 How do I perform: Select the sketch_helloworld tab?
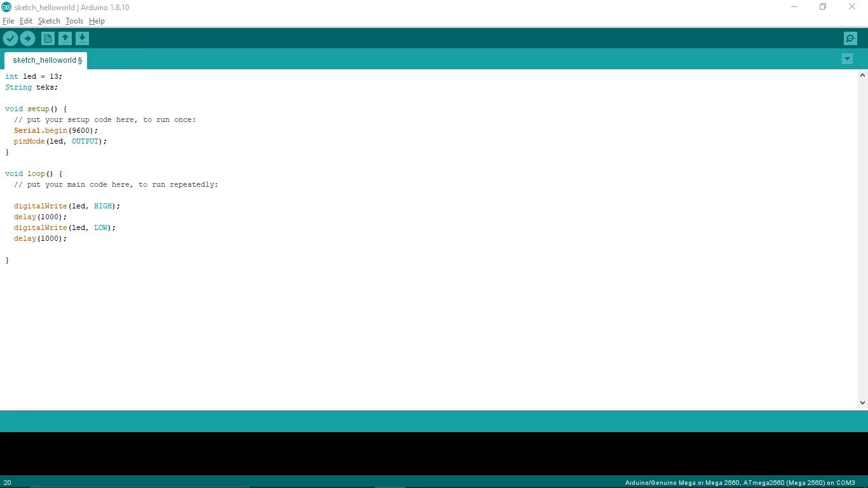(x=46, y=60)
